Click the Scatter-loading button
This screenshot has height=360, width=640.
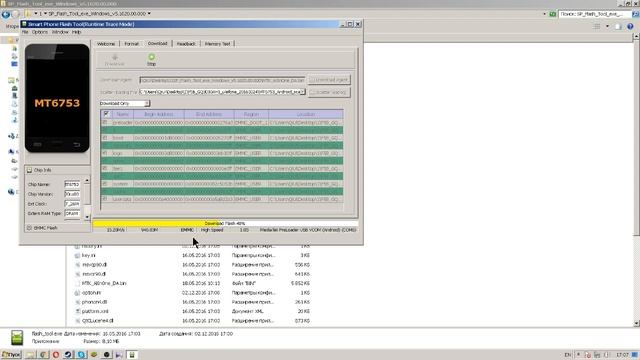click(x=329, y=92)
